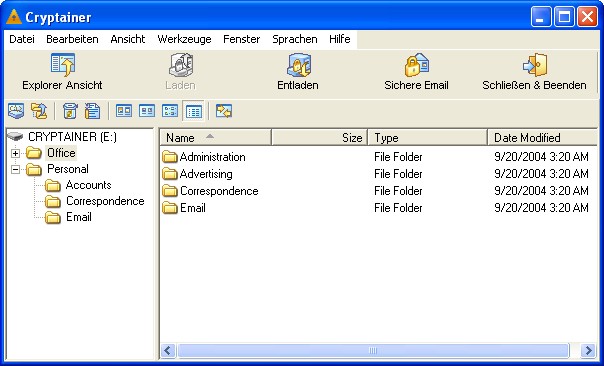Click Date Modified value of Email row
Image resolution: width=604 pixels, height=366 pixels.
tap(541, 208)
